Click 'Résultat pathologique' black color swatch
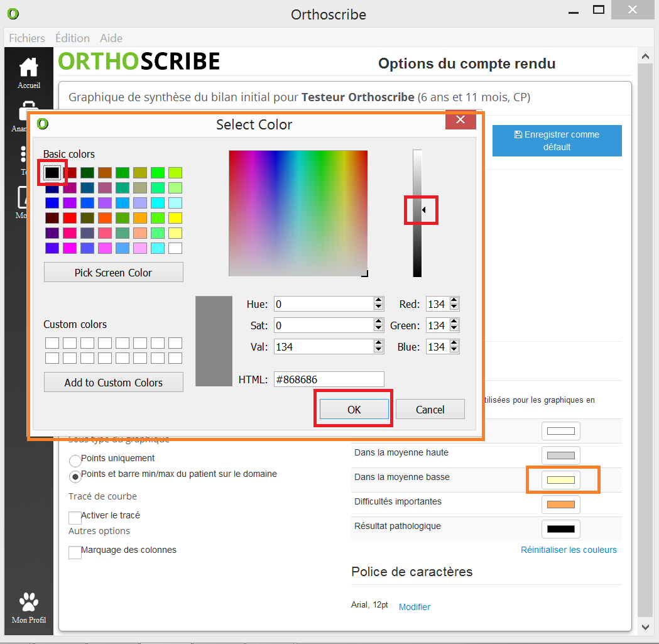Image resolution: width=659 pixels, height=644 pixels. pos(560,529)
